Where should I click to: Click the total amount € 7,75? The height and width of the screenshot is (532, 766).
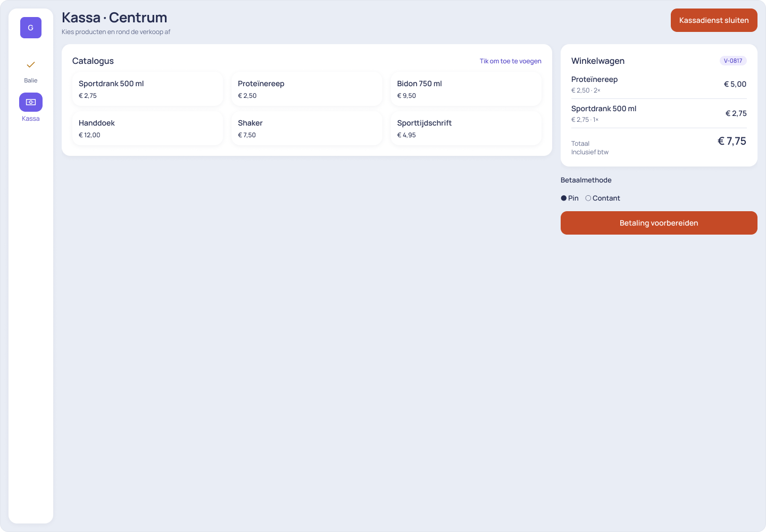coord(732,141)
